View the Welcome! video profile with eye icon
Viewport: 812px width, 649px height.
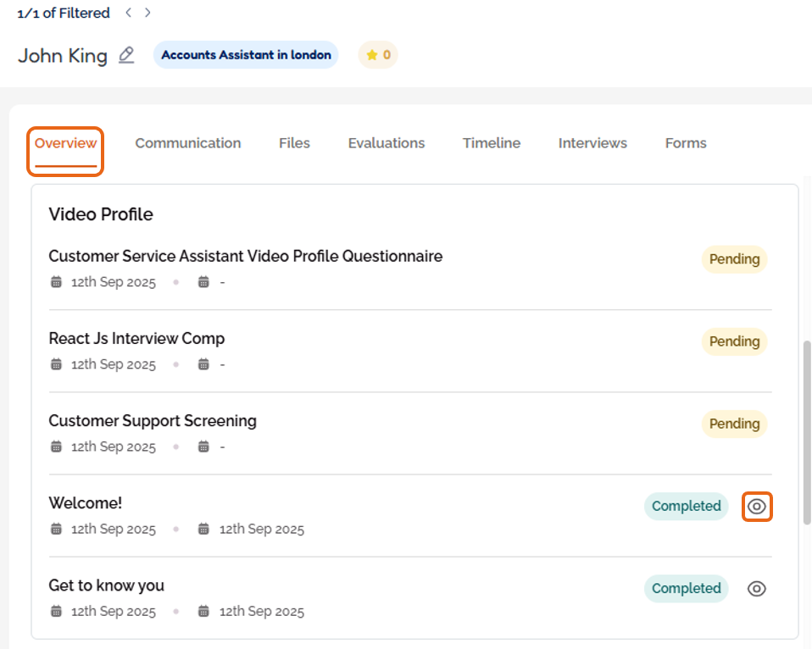757,507
